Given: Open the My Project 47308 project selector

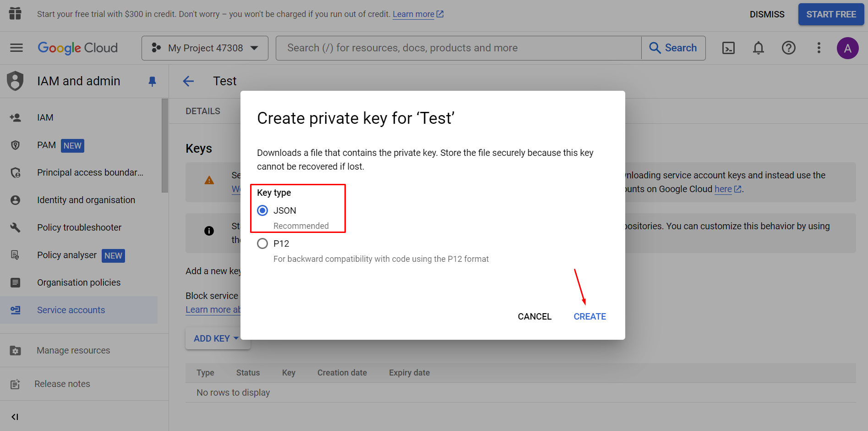Looking at the screenshot, I should pyautogui.click(x=205, y=48).
